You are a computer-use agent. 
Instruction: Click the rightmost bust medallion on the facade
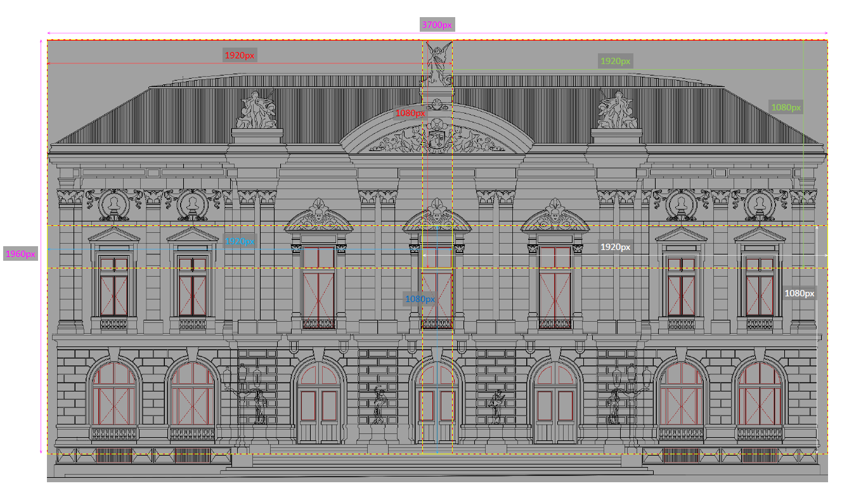[759, 204]
